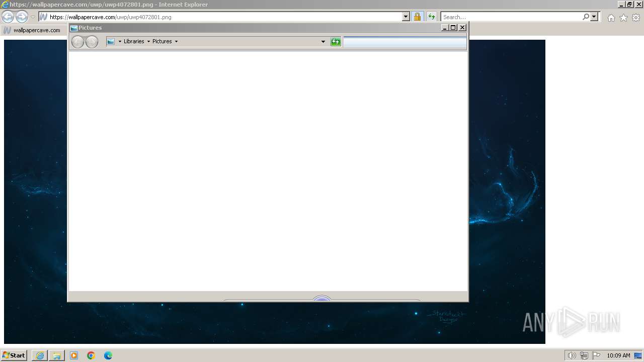Click the IE refresh button
Screen dimensions: 644x362
tap(431, 17)
